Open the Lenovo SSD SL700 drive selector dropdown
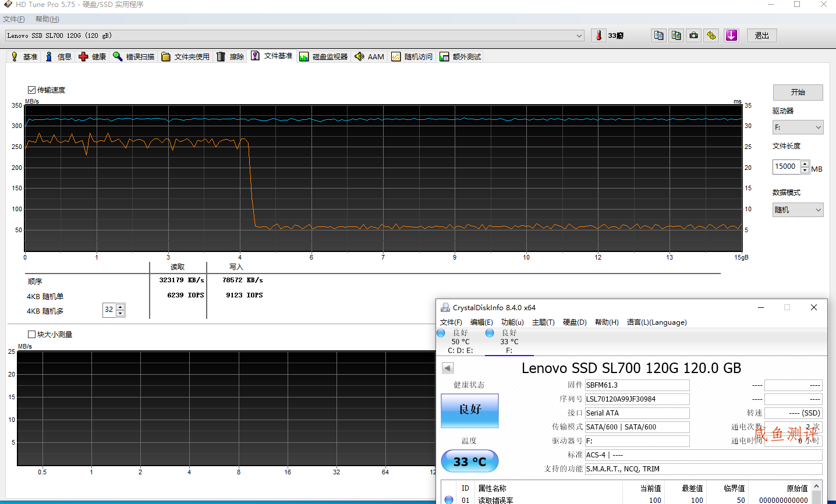This screenshot has height=504, width=836. (295, 36)
